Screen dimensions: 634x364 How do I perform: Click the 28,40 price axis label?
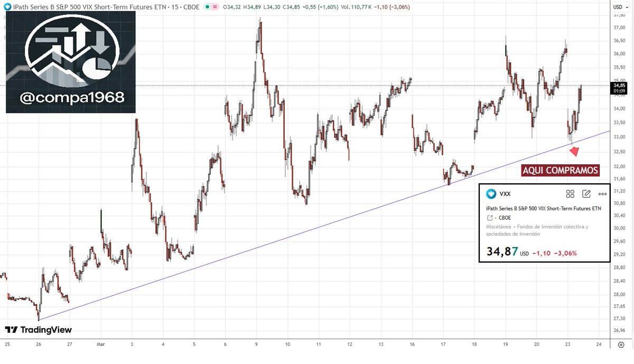click(619, 281)
